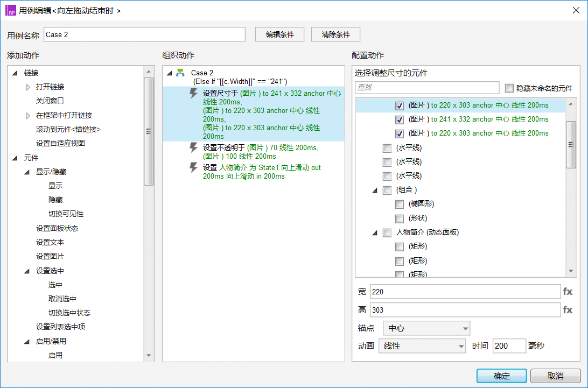Click down arrow of 添加动作 scrollbar

[x=149, y=355]
